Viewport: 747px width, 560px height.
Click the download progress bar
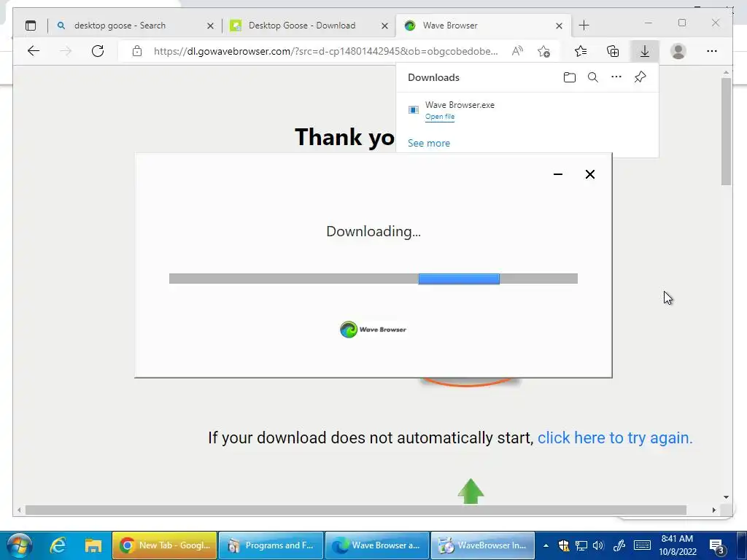[x=373, y=279]
